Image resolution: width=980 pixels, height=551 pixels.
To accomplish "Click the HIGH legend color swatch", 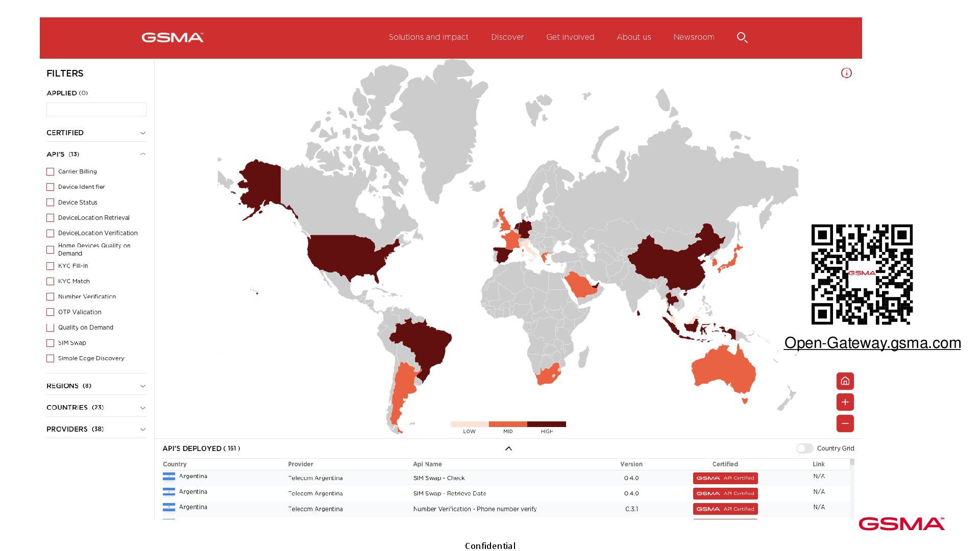I will pos(547,424).
